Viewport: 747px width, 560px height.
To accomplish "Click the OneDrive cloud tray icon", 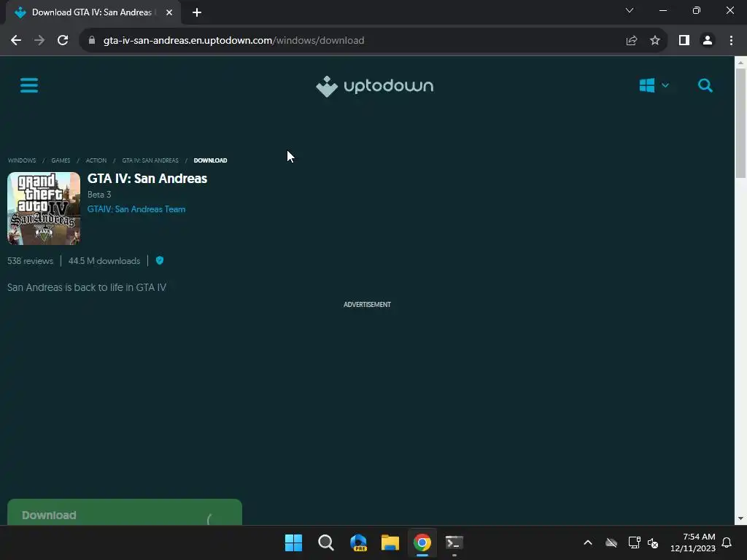I will pos(611,542).
